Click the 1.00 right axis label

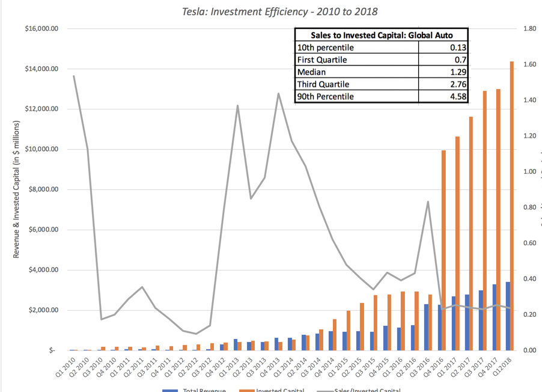point(529,171)
